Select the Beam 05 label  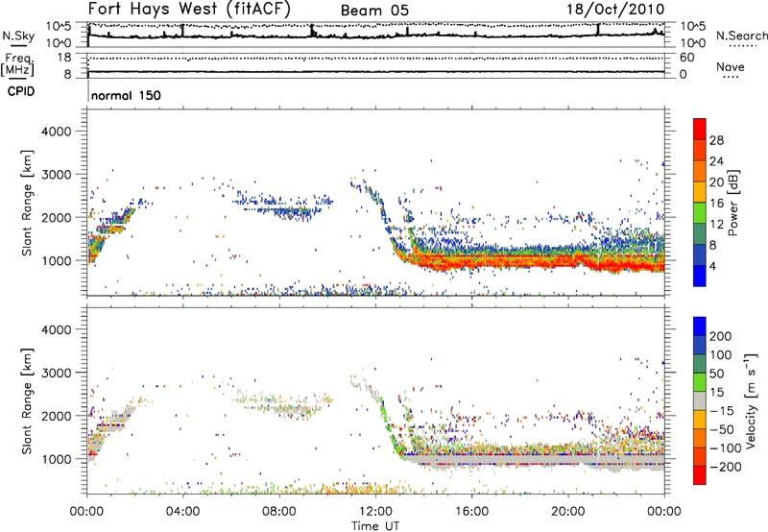[374, 11]
